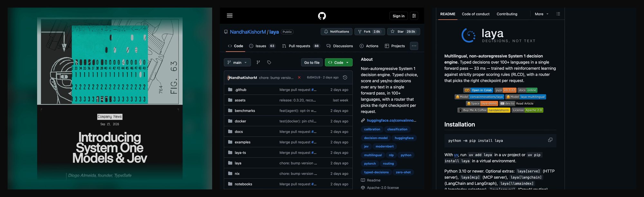Click the pypi v0.3.22 badge

click(x=505, y=90)
